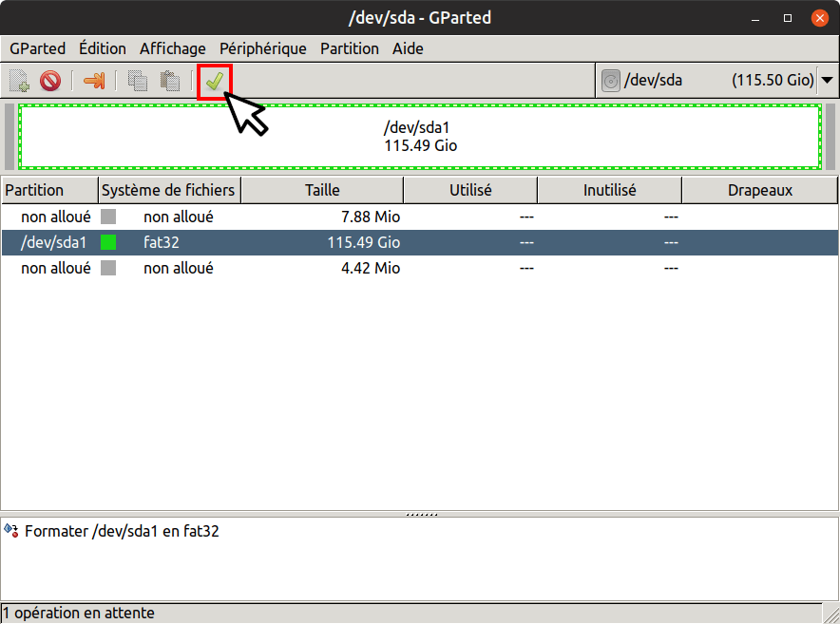This screenshot has height=624, width=840.
Task: Click status bar text 1 opération en attente
Action: pos(79,613)
